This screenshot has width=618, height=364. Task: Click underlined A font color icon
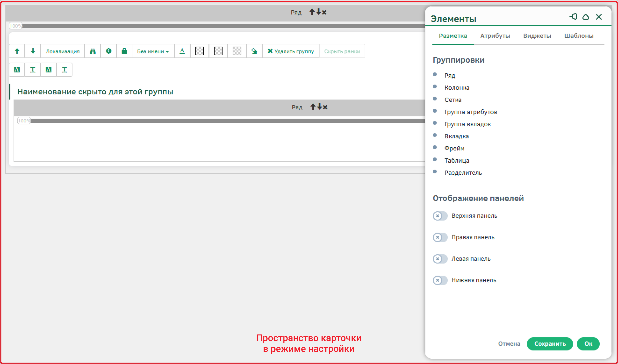[182, 51]
